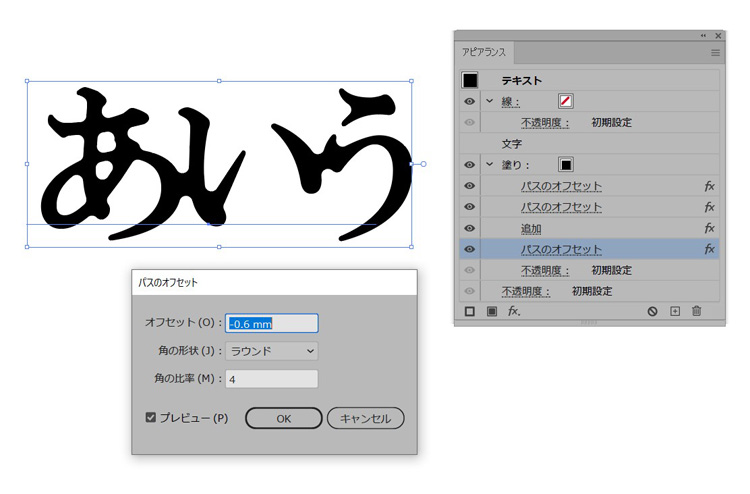The image size is (750, 494).
Task: Collapse the 塗り attribute chevron
Action: point(489,165)
